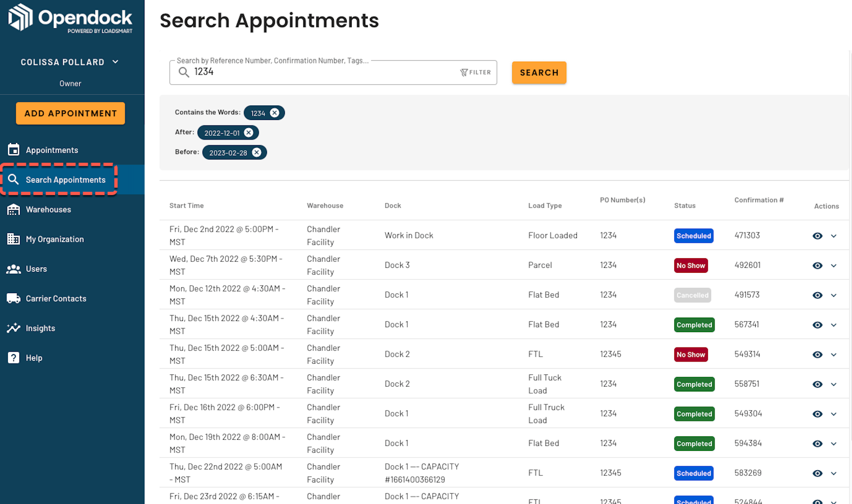Expand actions chevron for confirmation 491573

pyautogui.click(x=833, y=295)
